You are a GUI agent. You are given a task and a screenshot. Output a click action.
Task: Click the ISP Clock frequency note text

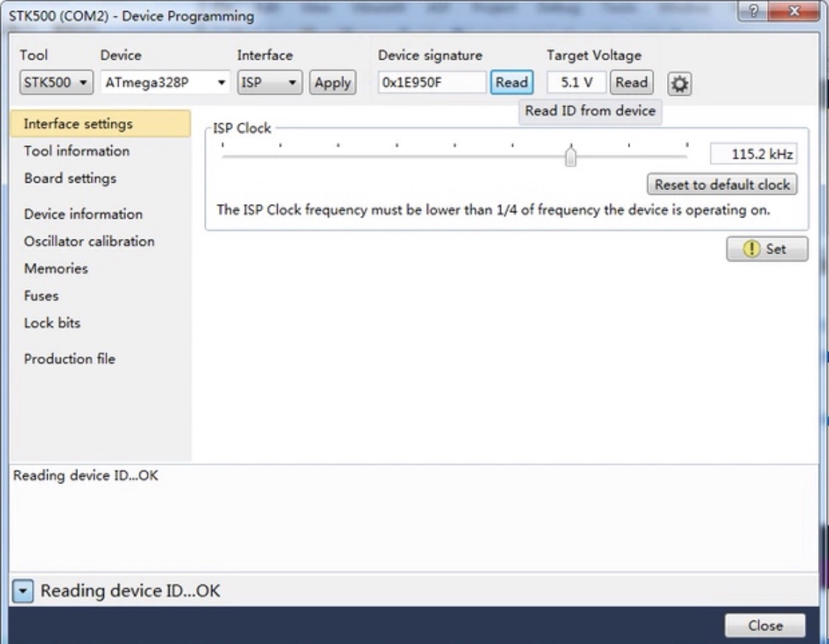493,211
